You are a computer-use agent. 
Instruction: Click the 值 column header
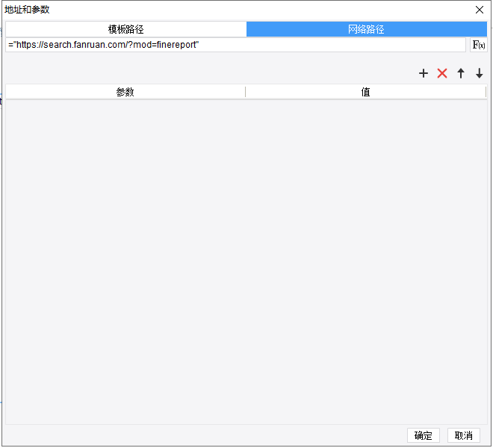coord(366,92)
